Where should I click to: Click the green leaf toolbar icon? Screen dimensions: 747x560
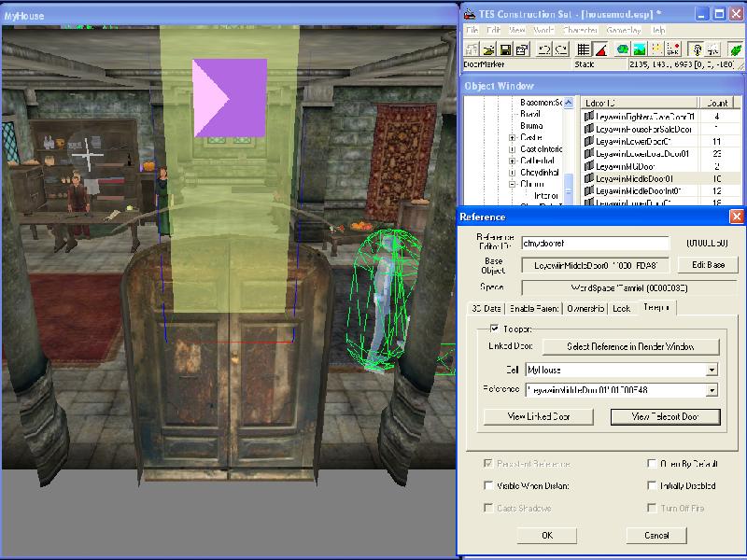735,49
